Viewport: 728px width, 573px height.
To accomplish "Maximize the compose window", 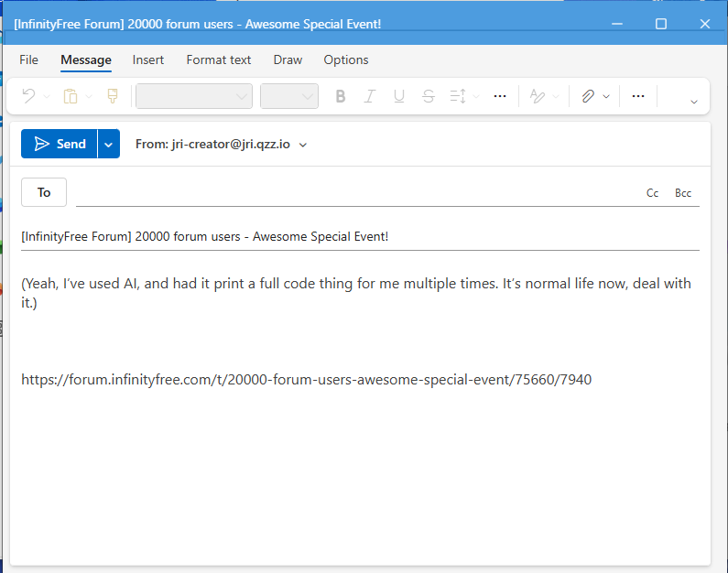I will (661, 24).
